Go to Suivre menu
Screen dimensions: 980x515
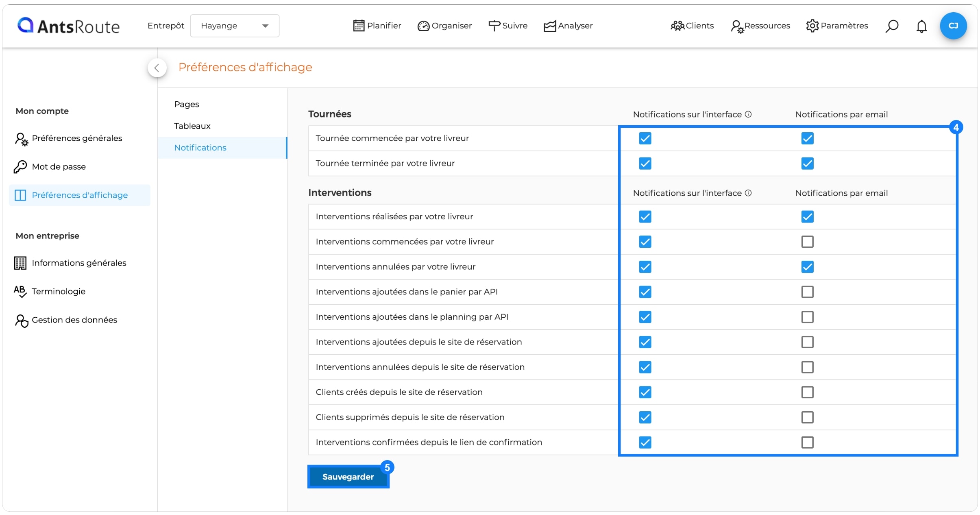508,26
